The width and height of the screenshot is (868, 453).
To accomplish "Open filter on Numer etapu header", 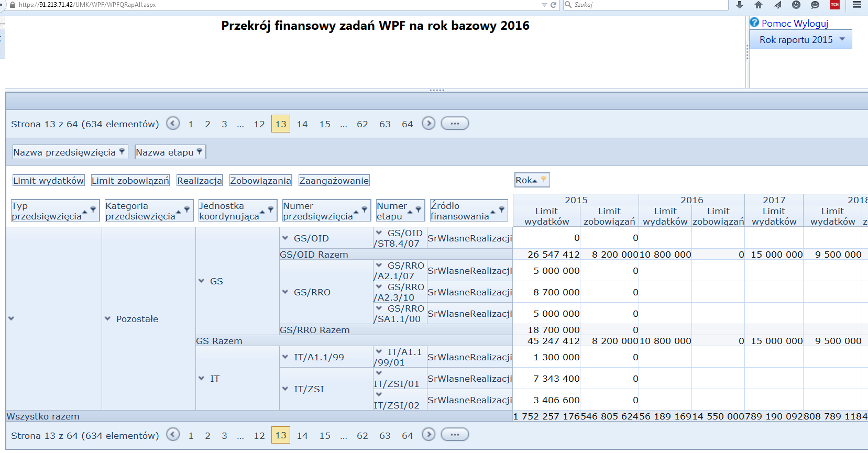I will click(419, 209).
